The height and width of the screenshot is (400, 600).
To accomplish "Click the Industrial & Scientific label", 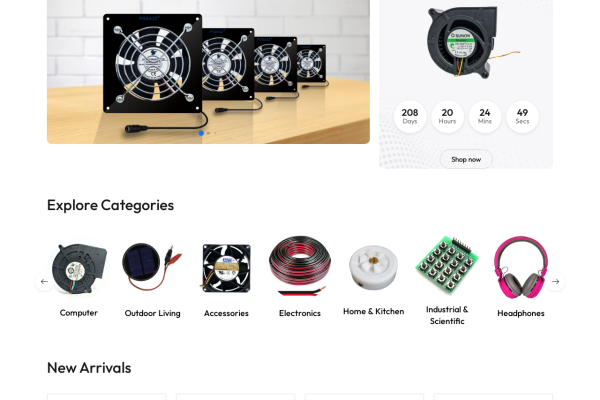I will click(447, 315).
